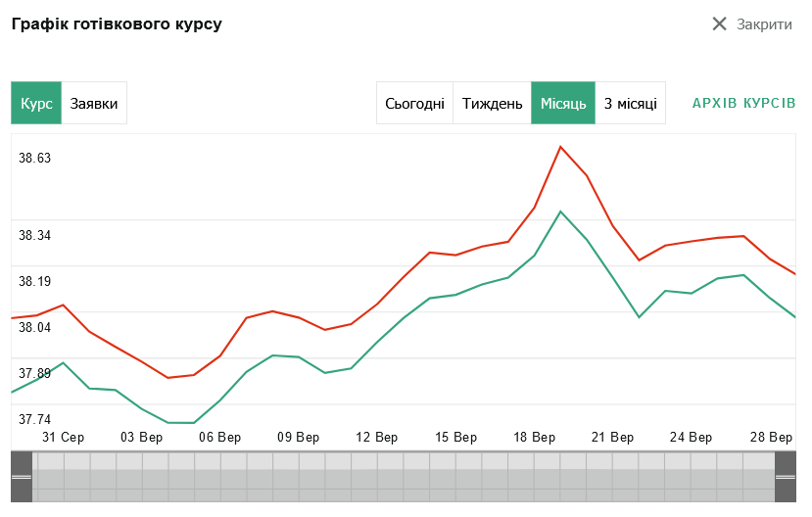Click the middle of the range scrollbar
812x517 pixels.
pos(404,477)
